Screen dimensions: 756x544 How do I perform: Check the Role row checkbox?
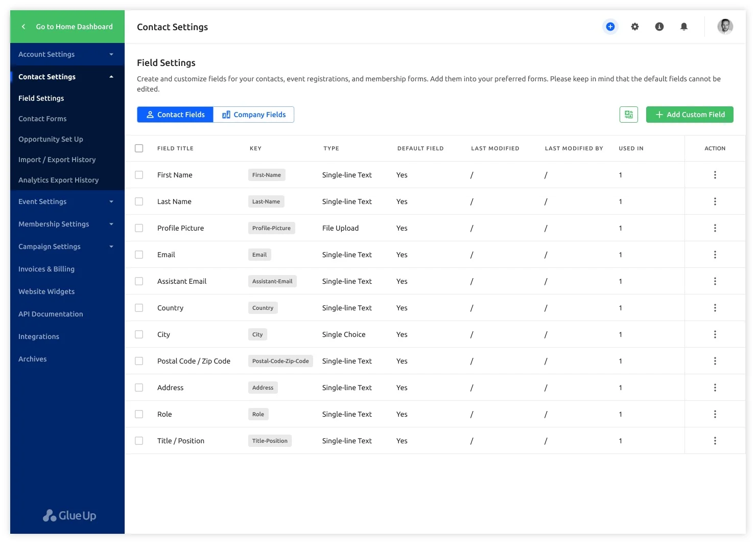pyautogui.click(x=139, y=414)
